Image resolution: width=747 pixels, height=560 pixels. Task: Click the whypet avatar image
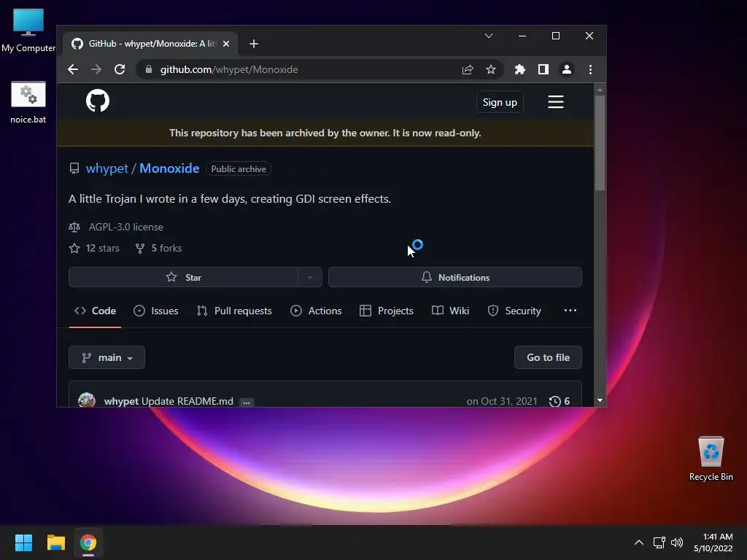click(x=87, y=400)
